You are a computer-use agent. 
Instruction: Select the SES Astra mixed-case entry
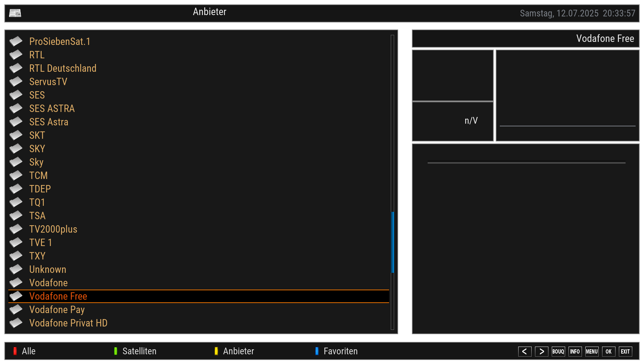[199, 122]
